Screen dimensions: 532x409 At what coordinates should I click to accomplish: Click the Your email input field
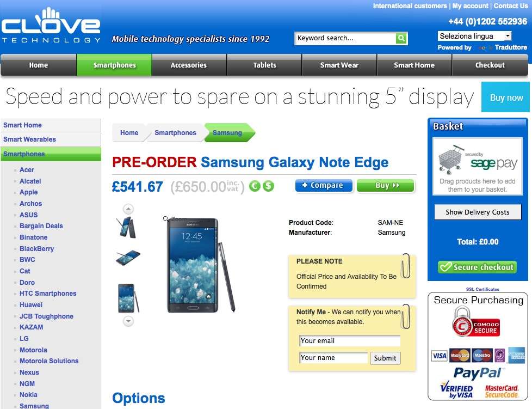350,341
